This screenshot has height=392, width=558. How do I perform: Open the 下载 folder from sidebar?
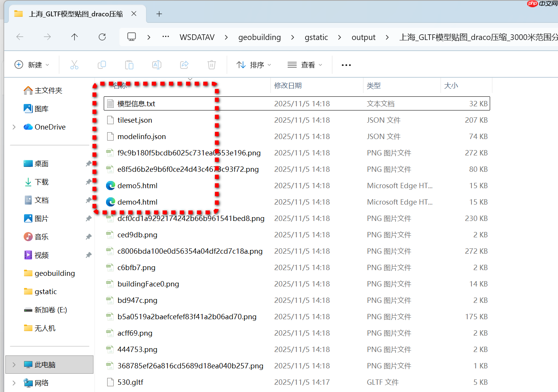click(x=42, y=182)
